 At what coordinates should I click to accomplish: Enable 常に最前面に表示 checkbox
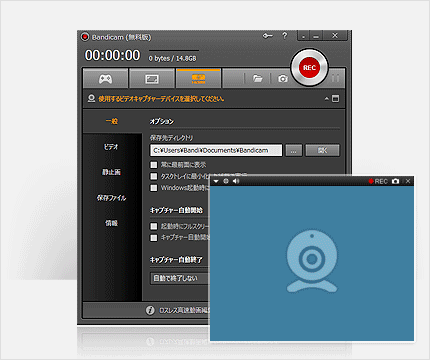coord(154,165)
